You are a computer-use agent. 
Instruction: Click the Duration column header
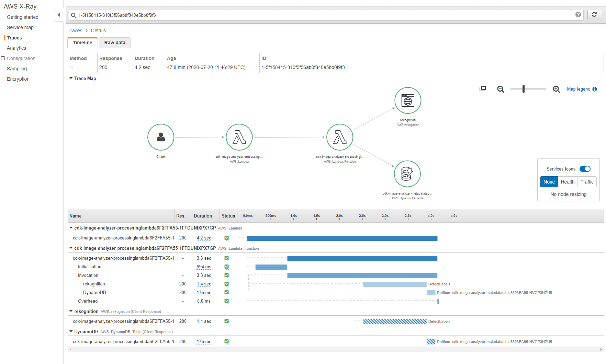point(203,216)
